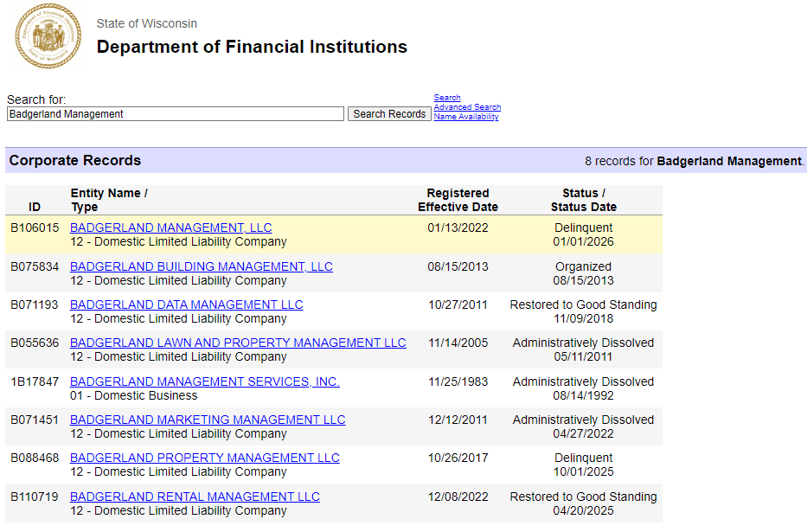The image size is (807, 532).
Task: Click status date 11/09/2018
Action: pos(583,319)
